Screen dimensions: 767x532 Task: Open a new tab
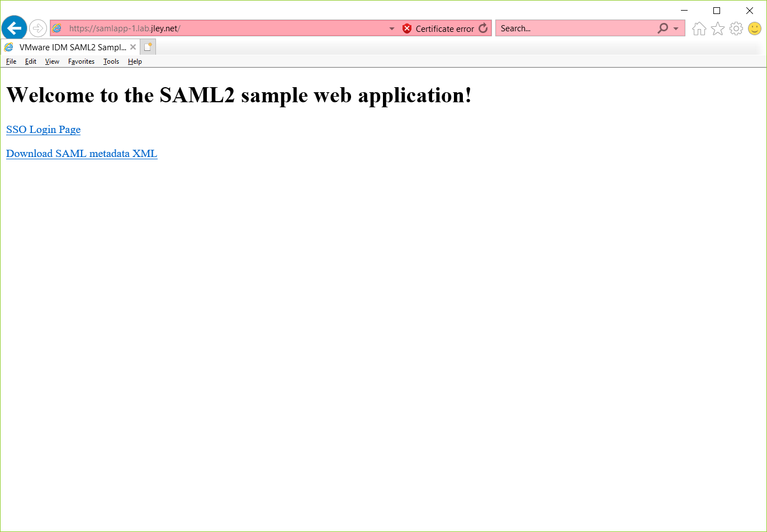pyautogui.click(x=148, y=47)
